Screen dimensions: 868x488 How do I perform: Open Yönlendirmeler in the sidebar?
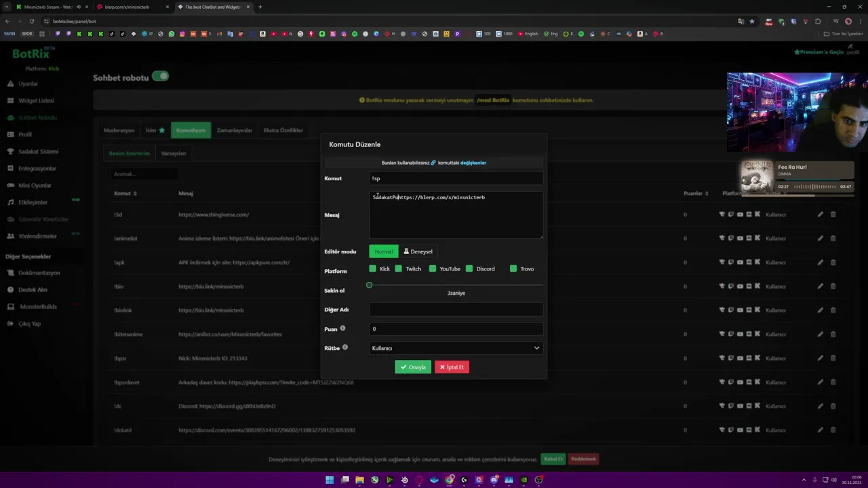point(32,236)
